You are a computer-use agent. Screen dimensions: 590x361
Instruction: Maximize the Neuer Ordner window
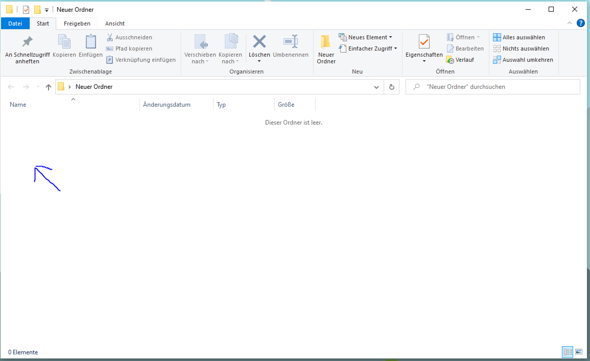pos(551,9)
